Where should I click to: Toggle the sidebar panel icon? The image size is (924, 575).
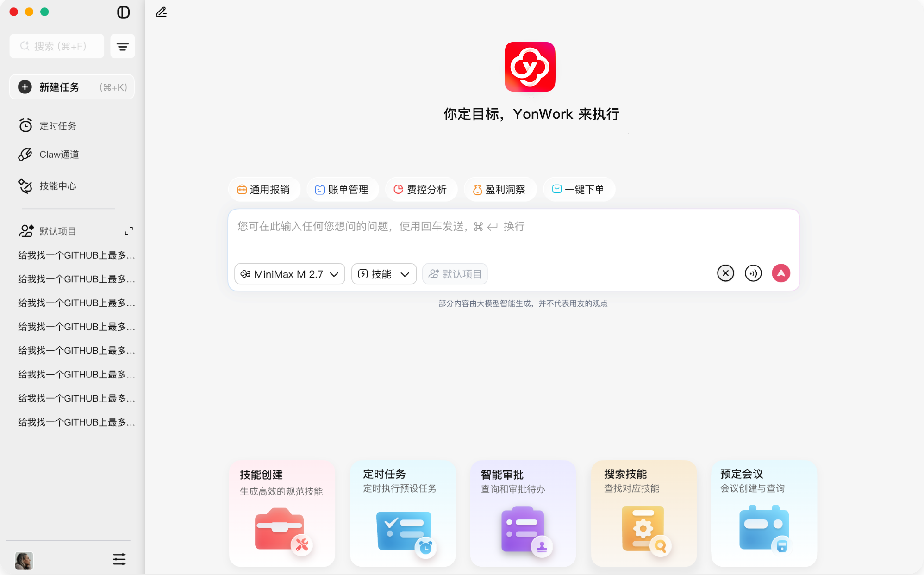point(123,12)
